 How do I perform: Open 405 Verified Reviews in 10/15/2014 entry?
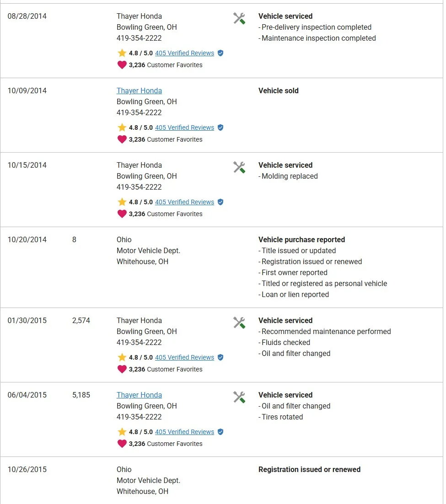pos(184,202)
